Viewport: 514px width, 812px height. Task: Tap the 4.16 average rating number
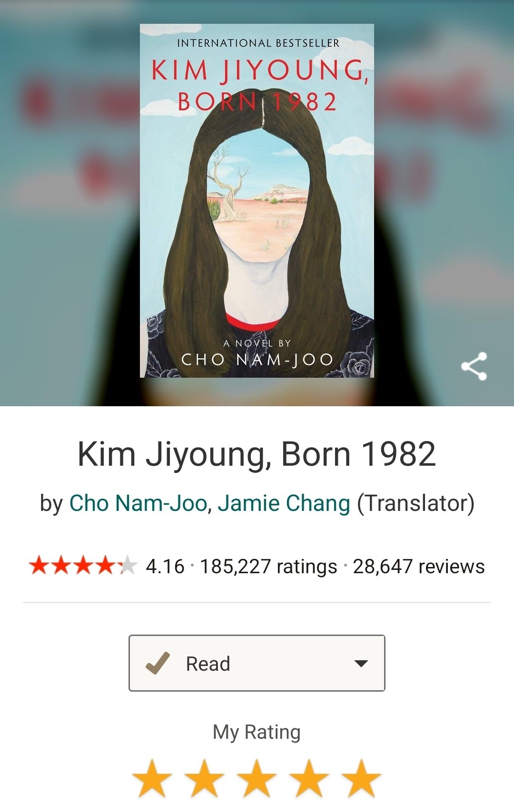(x=165, y=567)
